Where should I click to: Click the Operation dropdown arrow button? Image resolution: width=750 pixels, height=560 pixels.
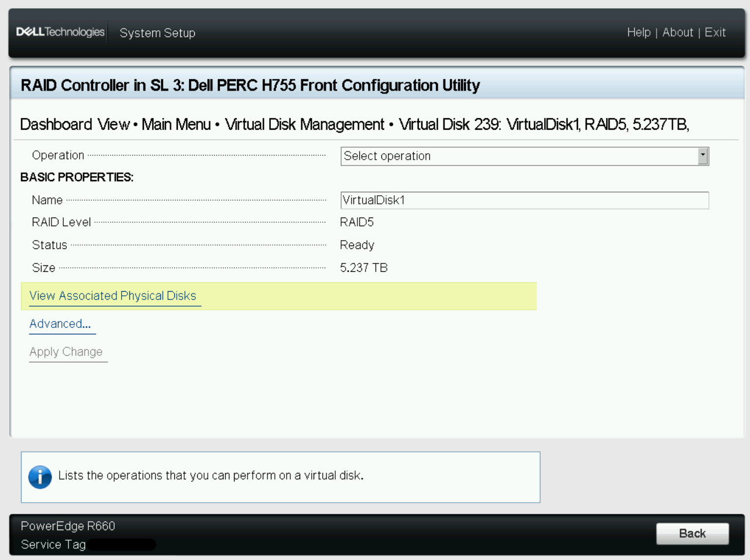click(x=703, y=156)
